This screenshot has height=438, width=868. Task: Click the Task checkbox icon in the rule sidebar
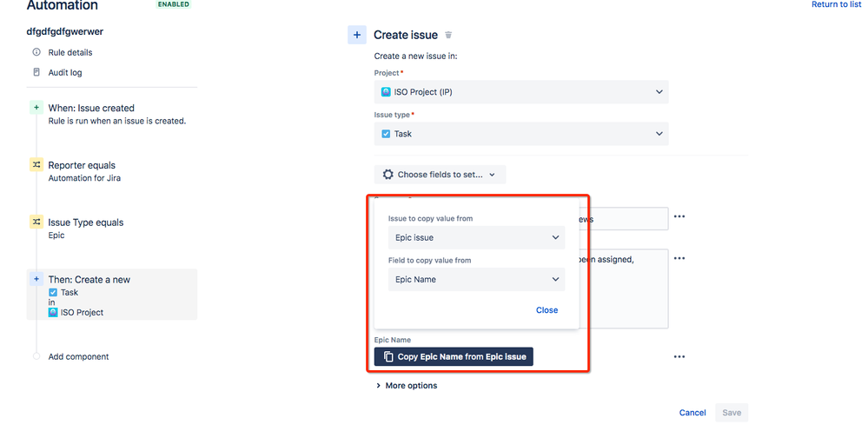coord(53,292)
